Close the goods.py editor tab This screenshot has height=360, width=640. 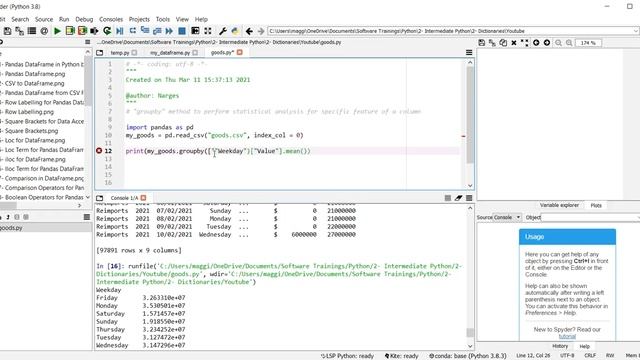(x=240, y=52)
